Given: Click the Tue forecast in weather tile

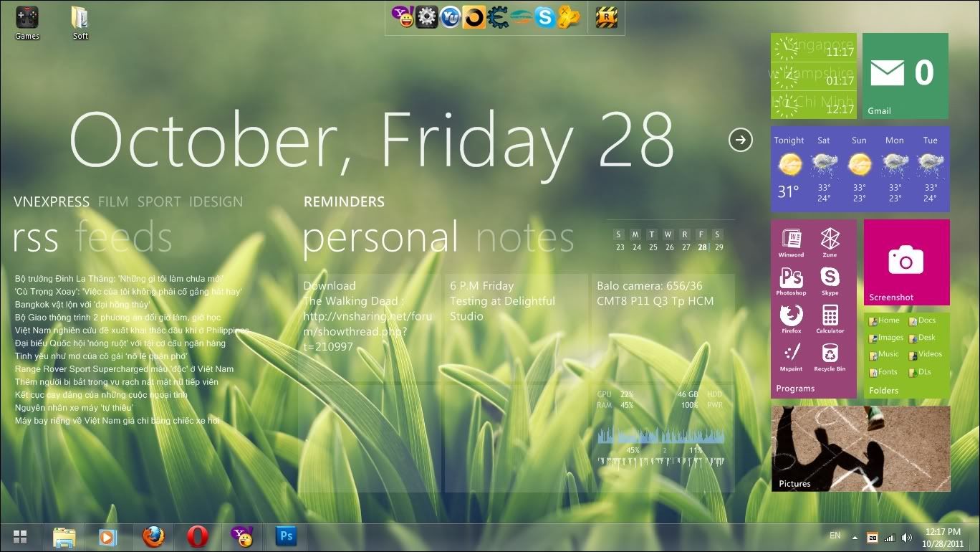Looking at the screenshot, I should click(x=931, y=169).
